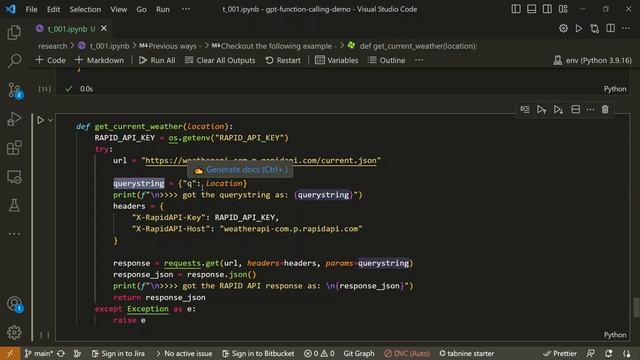The height and width of the screenshot is (360, 640).
Task: Open Run and Debug view
Action: [x=14, y=119]
